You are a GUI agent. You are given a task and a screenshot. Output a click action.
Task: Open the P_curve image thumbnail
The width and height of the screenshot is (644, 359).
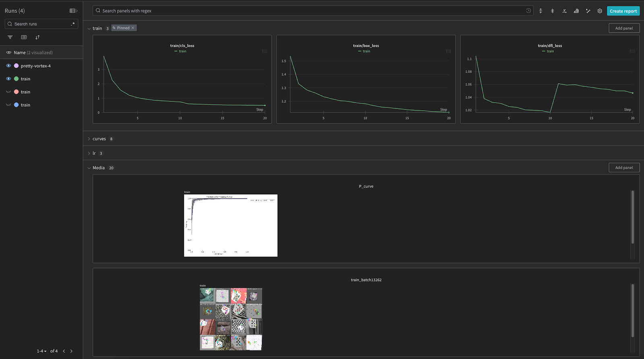point(231,225)
